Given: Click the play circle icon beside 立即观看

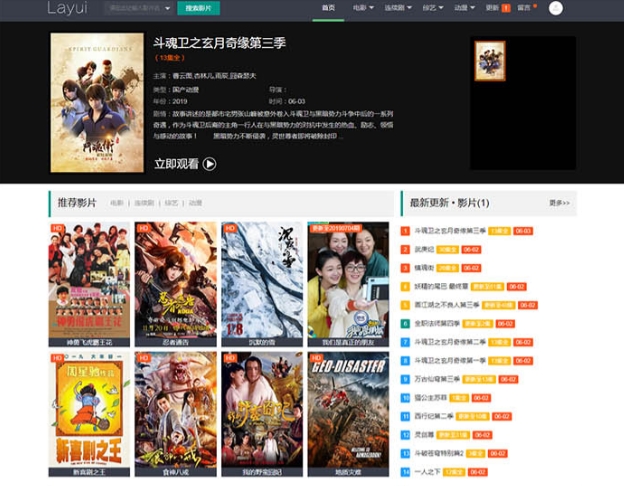Looking at the screenshot, I should click(x=209, y=164).
